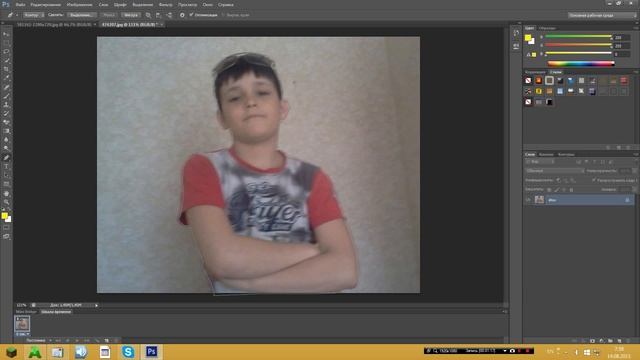Open the layer opacity dropdown
This screenshot has width=640, height=360.
[634, 171]
